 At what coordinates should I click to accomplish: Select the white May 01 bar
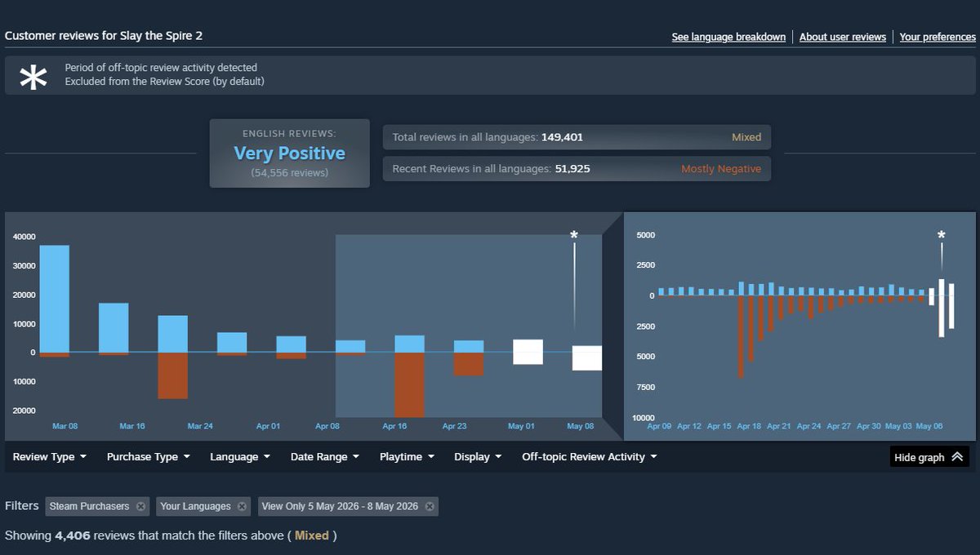click(x=528, y=352)
